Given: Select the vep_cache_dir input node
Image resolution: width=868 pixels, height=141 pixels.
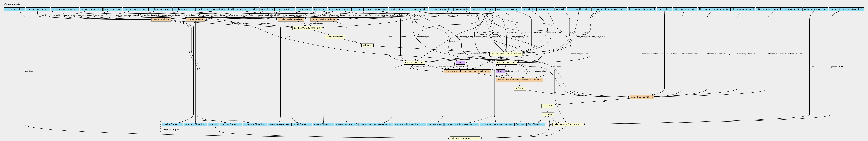Looking at the screenshot, I should [545, 9].
